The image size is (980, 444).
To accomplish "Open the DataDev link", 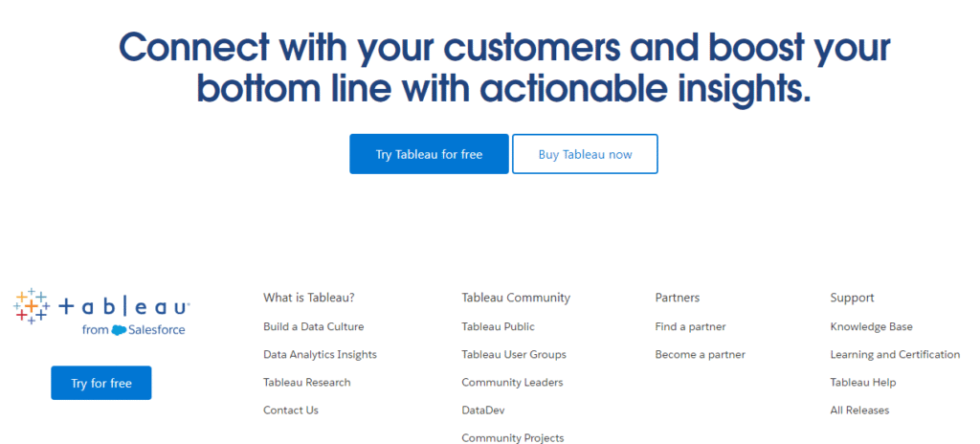I will pos(483,411).
